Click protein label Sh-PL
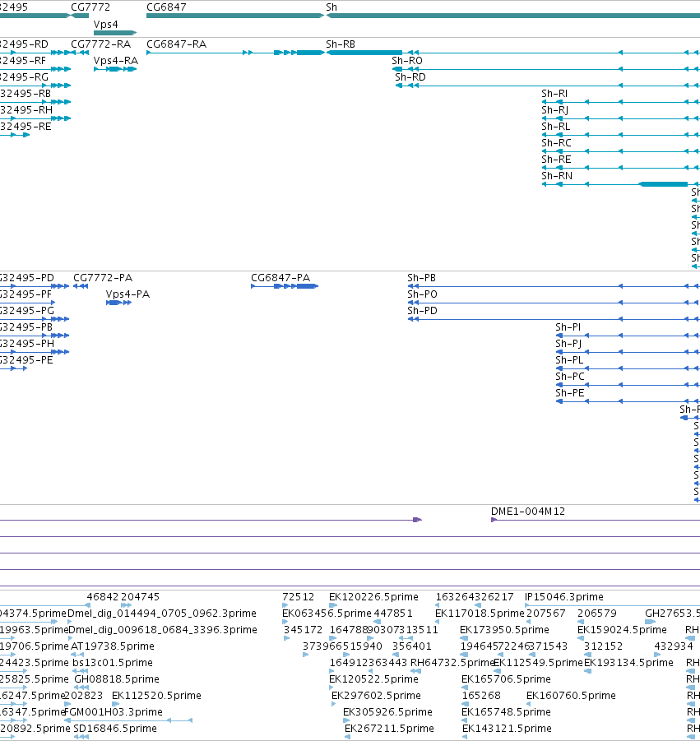The image size is (700, 741). click(x=569, y=360)
